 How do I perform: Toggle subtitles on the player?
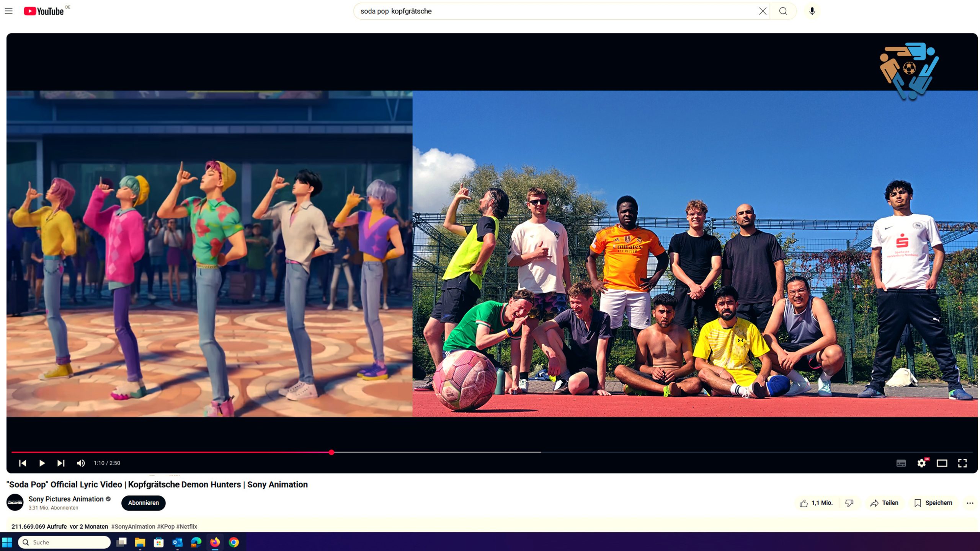901,463
